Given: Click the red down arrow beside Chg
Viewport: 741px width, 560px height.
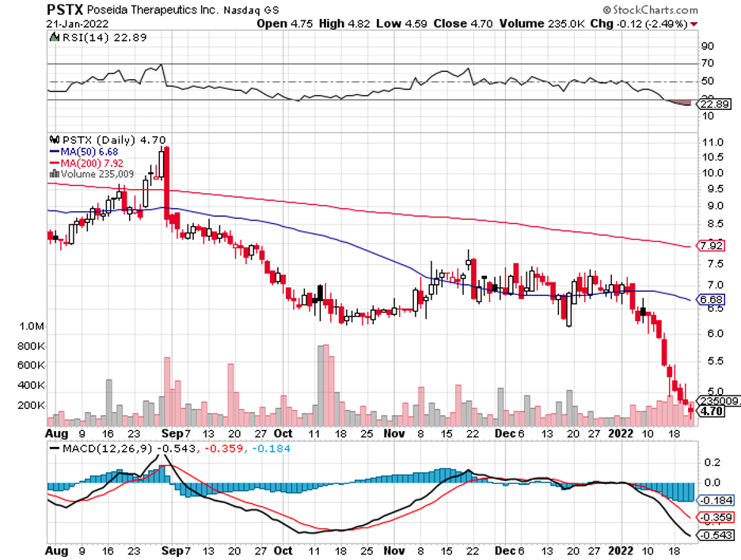Looking at the screenshot, I should [x=695, y=24].
